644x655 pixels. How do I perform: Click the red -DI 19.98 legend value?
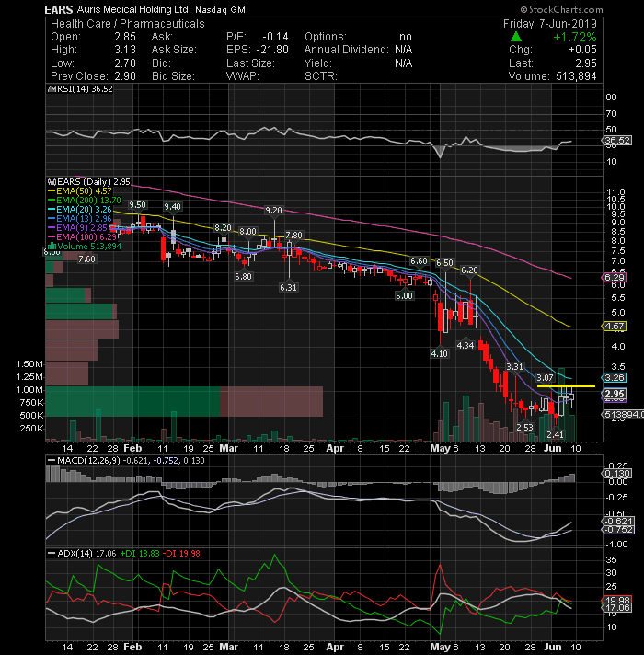click(181, 554)
